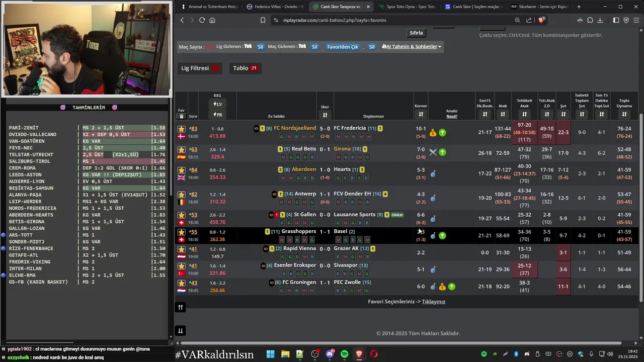Viewport: 644px width, 362px height.
Task: Sort table by Korner column arrows
Action: coord(421,115)
